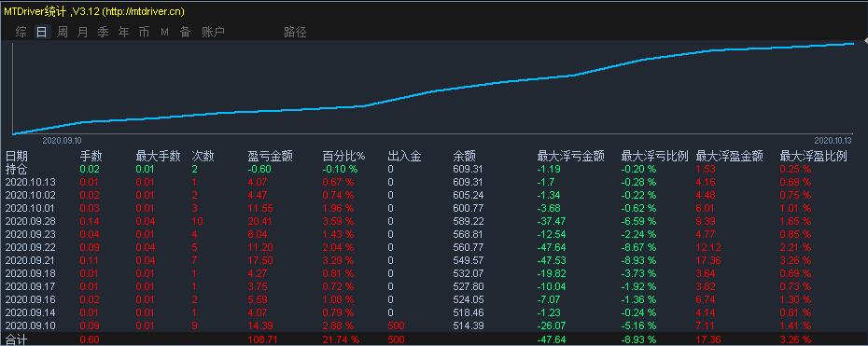Open the 备 notes tab

coord(185,32)
